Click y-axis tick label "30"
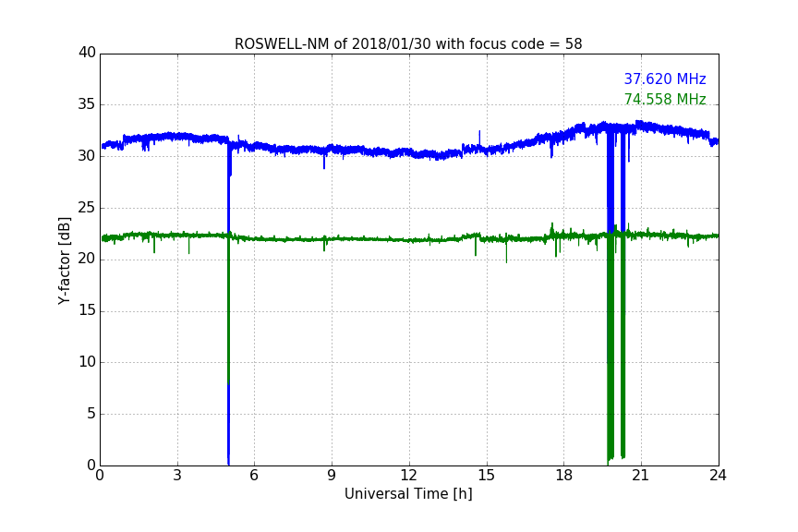798x532 pixels. pyautogui.click(x=87, y=156)
